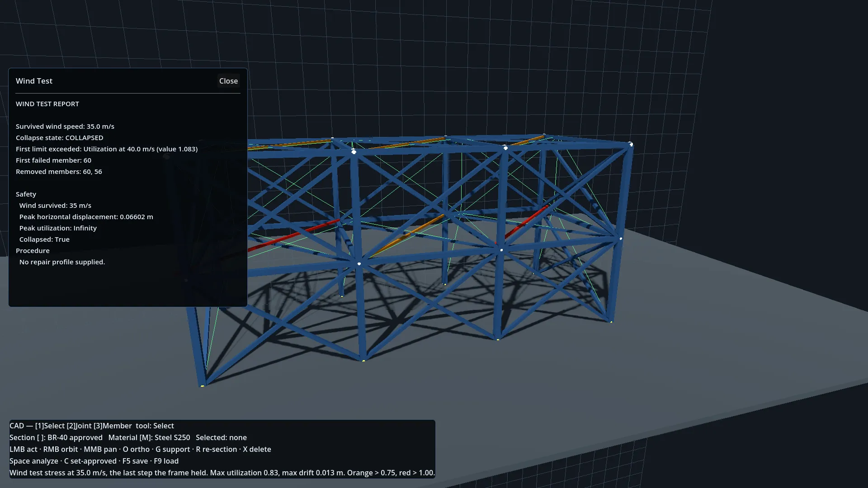Click 'Survived wind speed: 35.0 m/s' line
Screen dimensions: 868x488
(x=65, y=127)
